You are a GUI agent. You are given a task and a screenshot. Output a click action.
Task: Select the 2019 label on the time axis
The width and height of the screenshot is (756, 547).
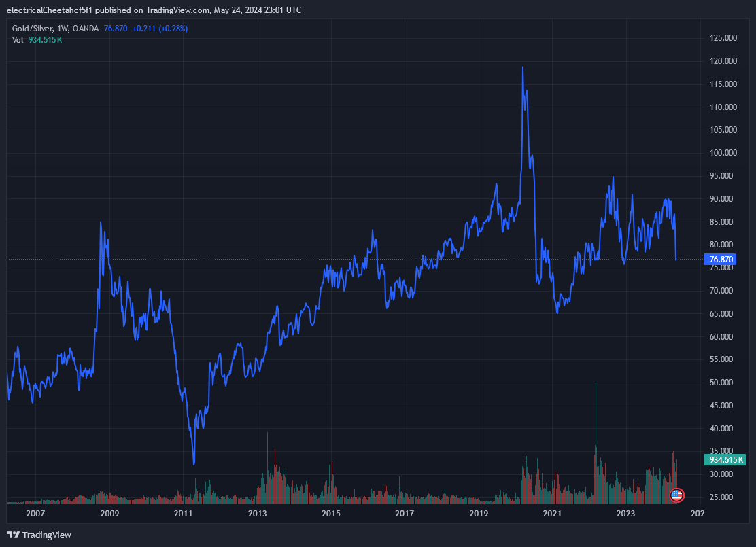point(478,514)
